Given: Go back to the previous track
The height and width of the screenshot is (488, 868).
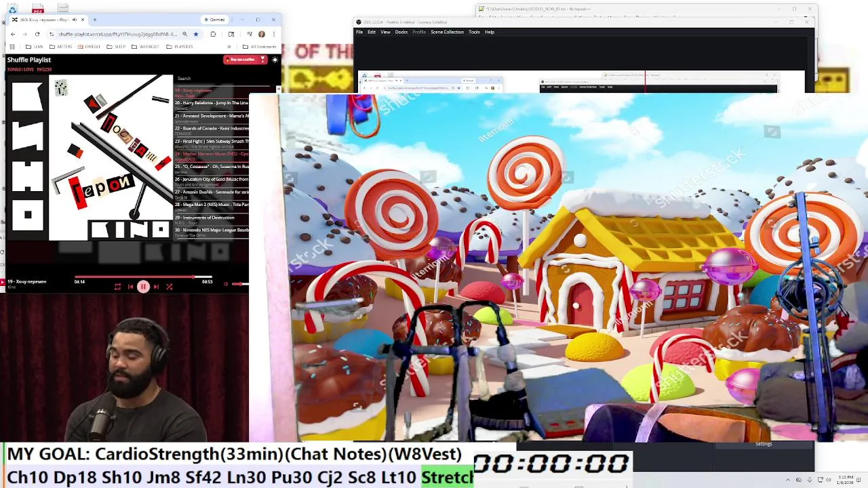Looking at the screenshot, I should pos(130,287).
